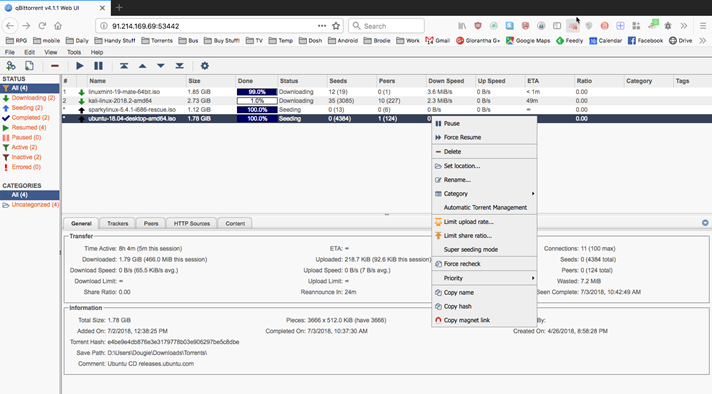The image size is (712, 394).
Task: Expand the Priority submenu
Action: tap(484, 278)
